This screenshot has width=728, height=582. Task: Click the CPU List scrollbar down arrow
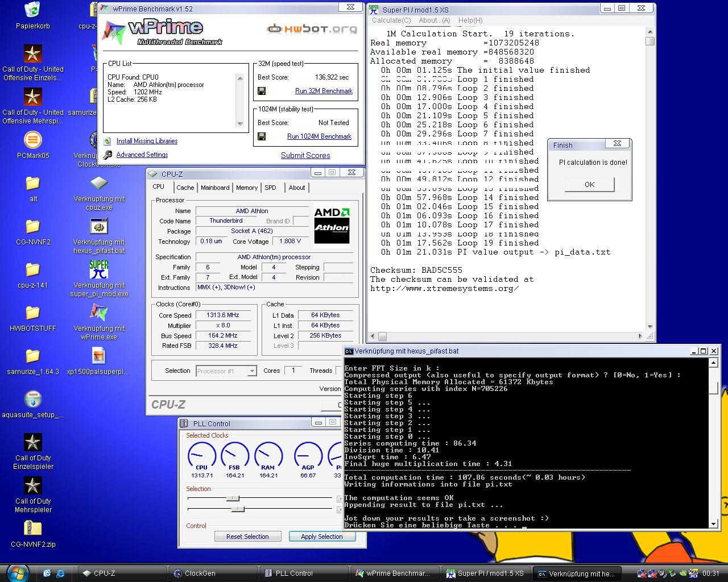click(x=240, y=123)
